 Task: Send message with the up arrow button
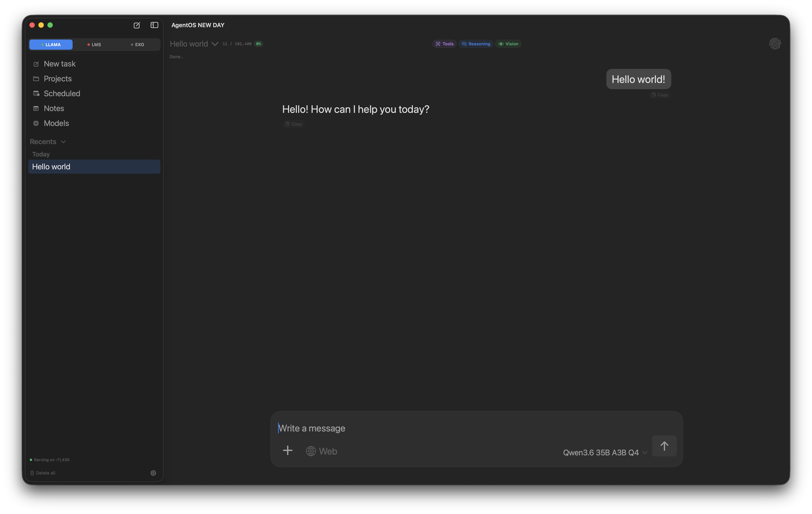coord(664,446)
